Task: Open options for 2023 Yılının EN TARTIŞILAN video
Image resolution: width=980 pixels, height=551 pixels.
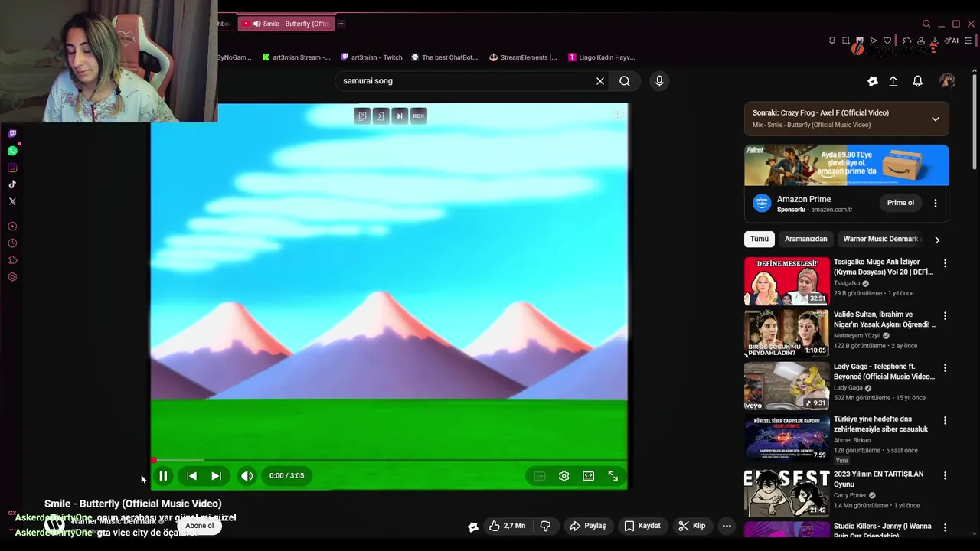Action: [x=945, y=475]
